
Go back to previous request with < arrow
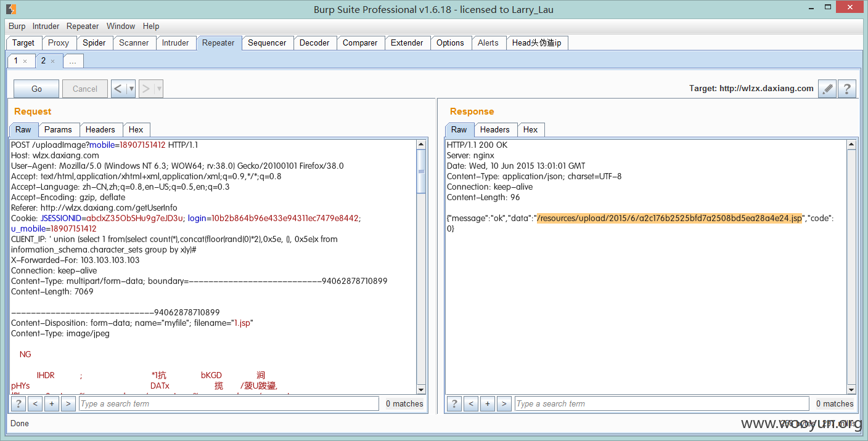[x=118, y=89]
